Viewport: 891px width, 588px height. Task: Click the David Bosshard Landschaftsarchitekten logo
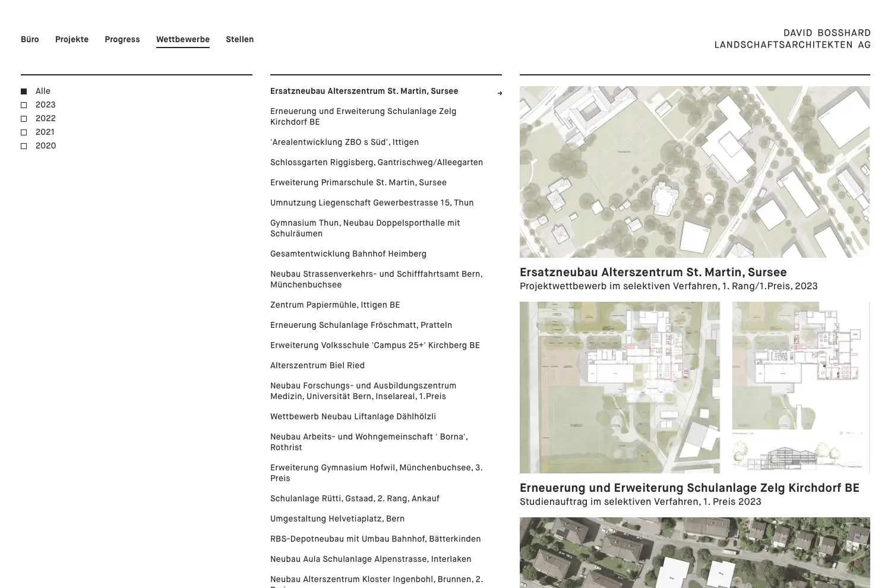(792, 39)
